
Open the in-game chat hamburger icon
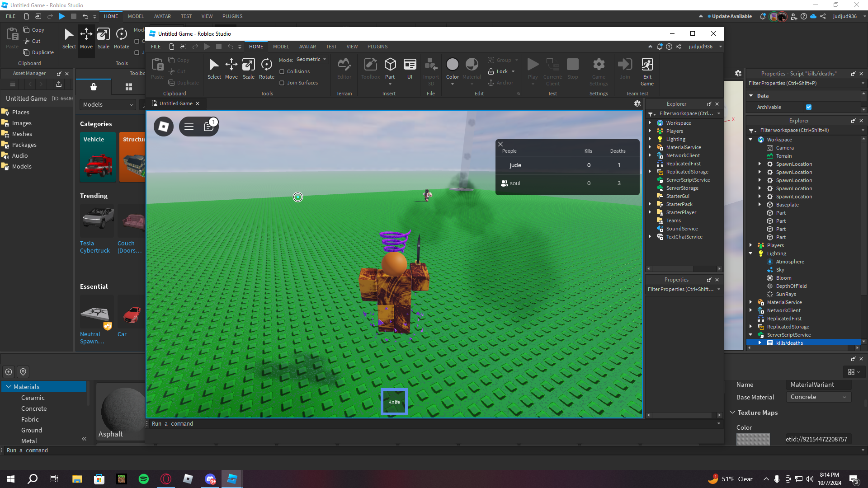pos(189,127)
